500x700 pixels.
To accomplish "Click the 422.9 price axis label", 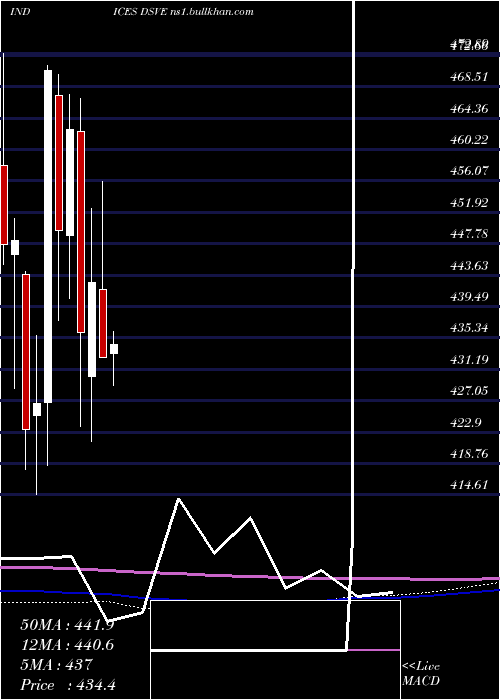I will (466, 422).
